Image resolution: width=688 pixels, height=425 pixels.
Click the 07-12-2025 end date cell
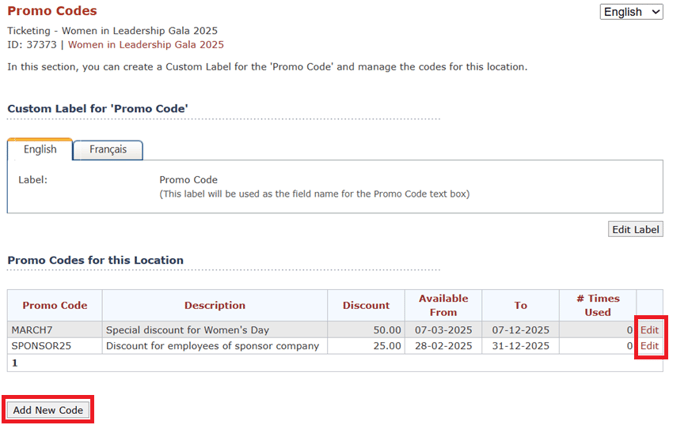[520, 330]
